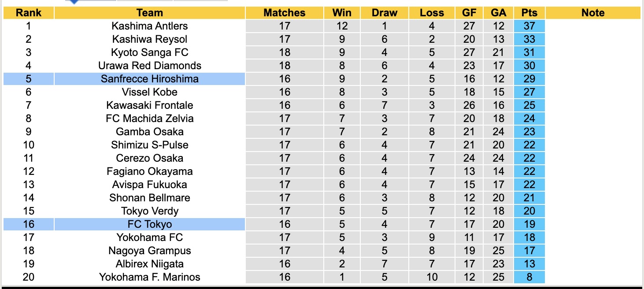Select the Draw column header
The width and height of the screenshot is (644, 289).
pyautogui.click(x=385, y=13)
